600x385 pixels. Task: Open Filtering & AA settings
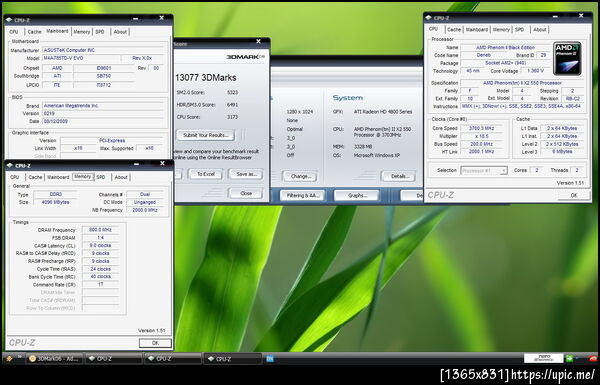pyautogui.click(x=302, y=196)
